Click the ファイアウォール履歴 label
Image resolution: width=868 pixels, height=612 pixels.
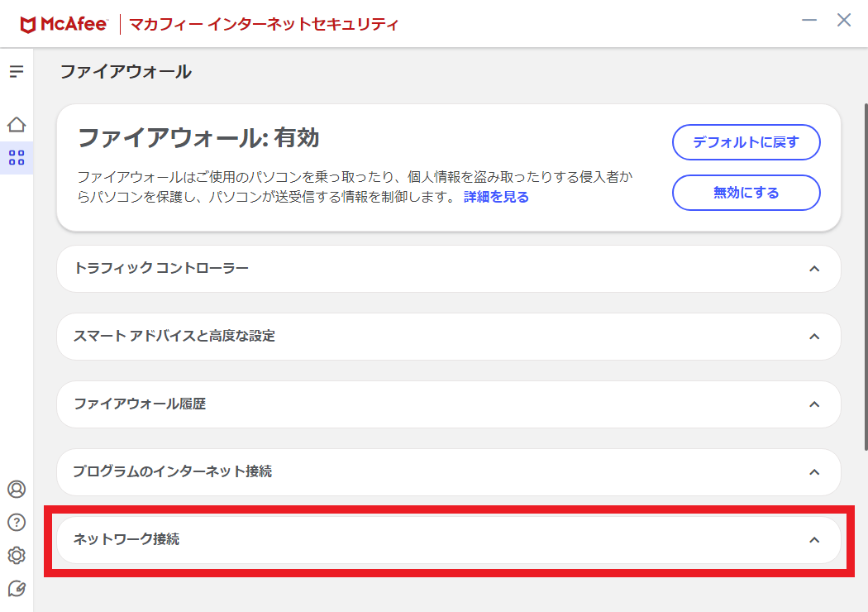(140, 404)
